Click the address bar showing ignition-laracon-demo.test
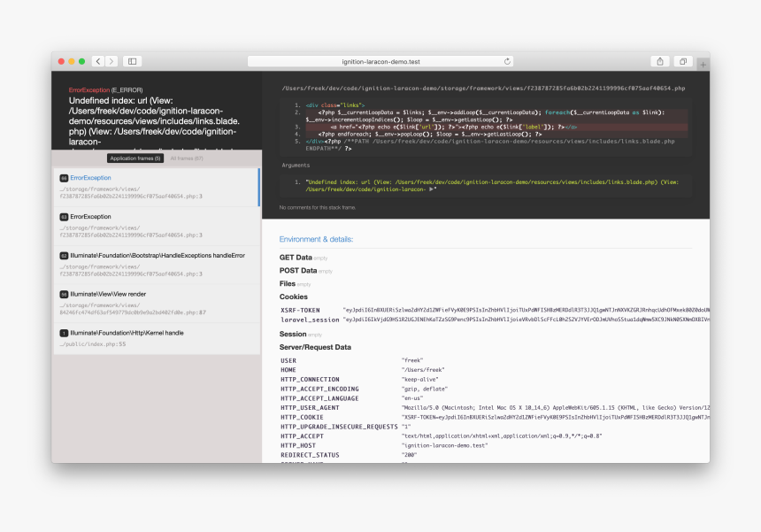Image resolution: width=761 pixels, height=532 pixels. (x=380, y=61)
